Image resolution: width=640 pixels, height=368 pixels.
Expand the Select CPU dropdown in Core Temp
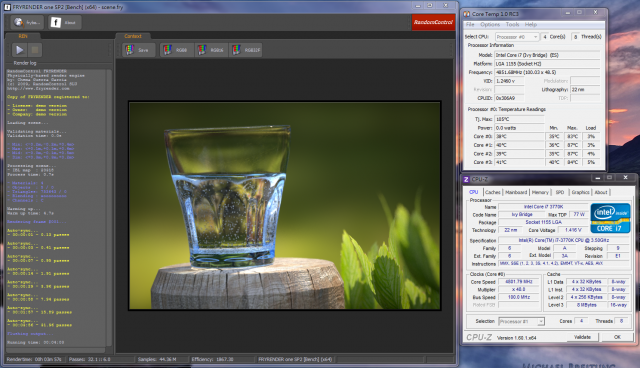[517, 37]
